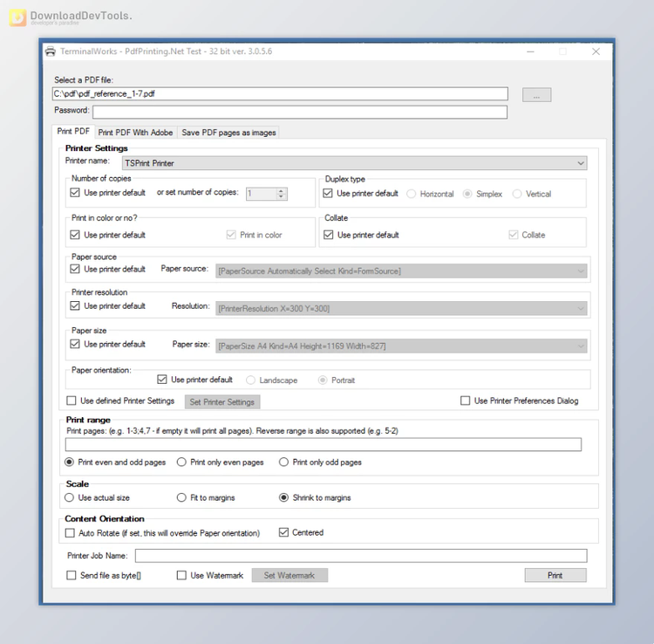This screenshot has height=644, width=654.
Task: Click the browse '...' button for PDF file
Action: point(536,95)
